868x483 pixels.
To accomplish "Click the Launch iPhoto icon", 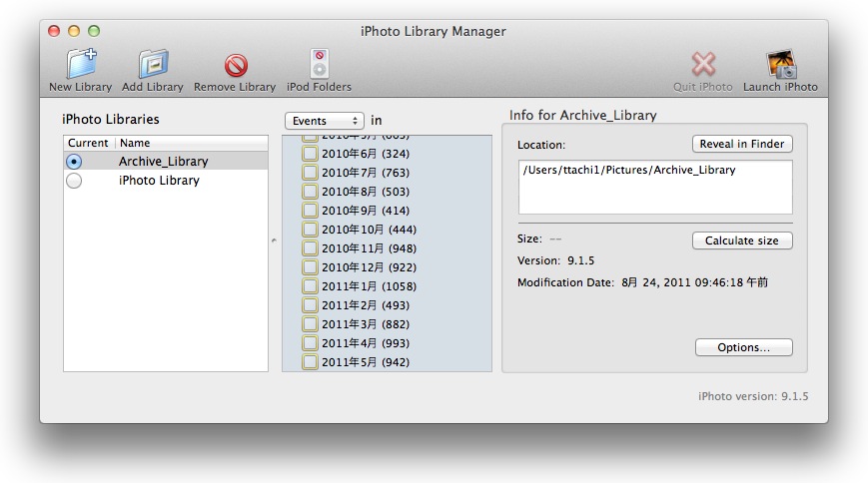I will tap(780, 66).
